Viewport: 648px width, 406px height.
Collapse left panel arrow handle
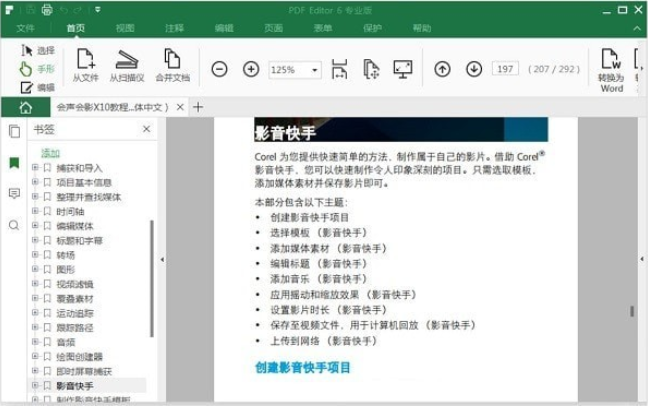[x=162, y=260]
